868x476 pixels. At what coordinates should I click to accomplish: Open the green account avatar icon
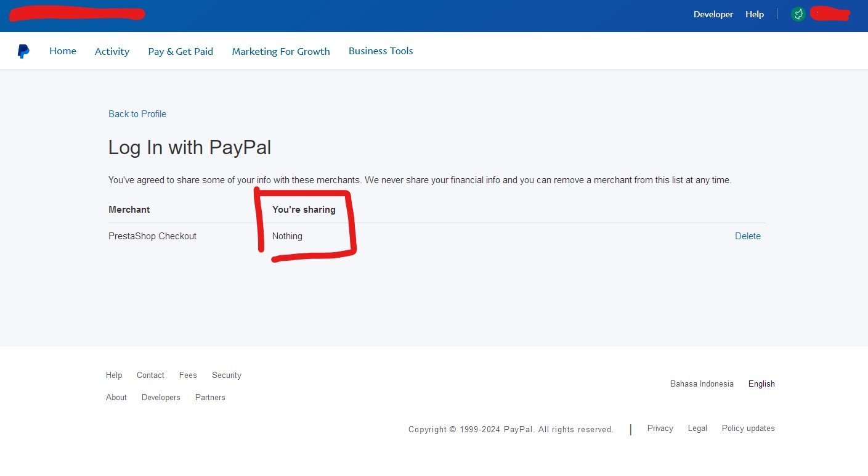pos(798,14)
